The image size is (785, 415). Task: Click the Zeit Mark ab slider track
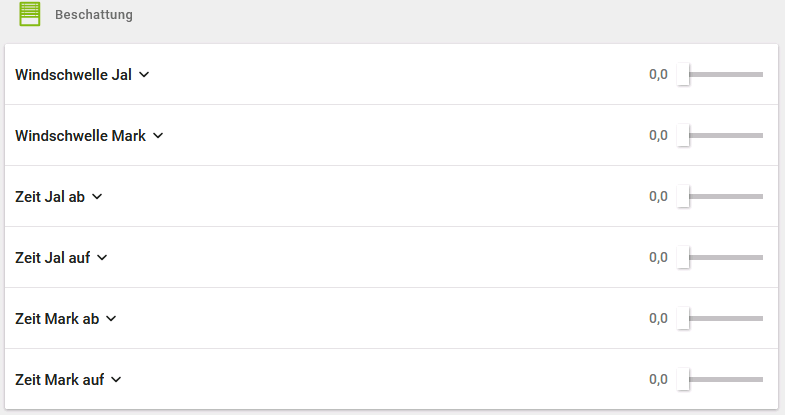point(725,319)
